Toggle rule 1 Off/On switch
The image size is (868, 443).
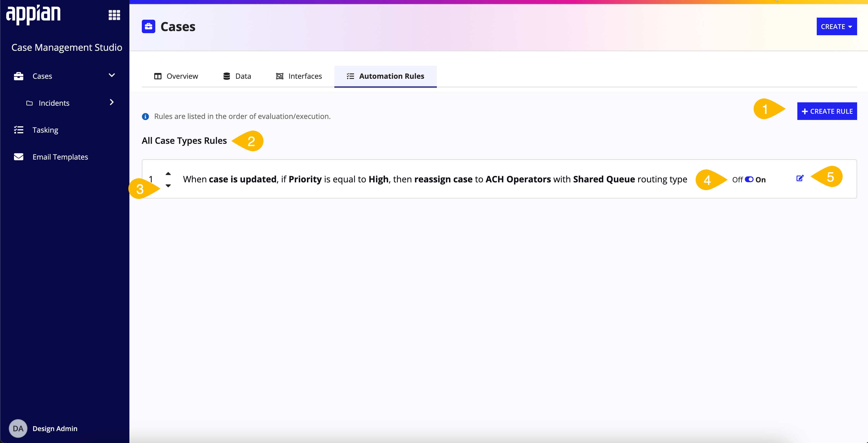pos(749,180)
